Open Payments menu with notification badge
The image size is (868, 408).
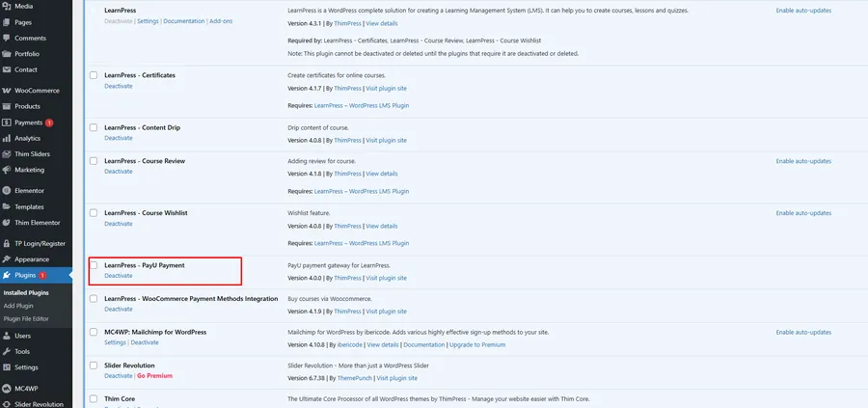[29, 122]
